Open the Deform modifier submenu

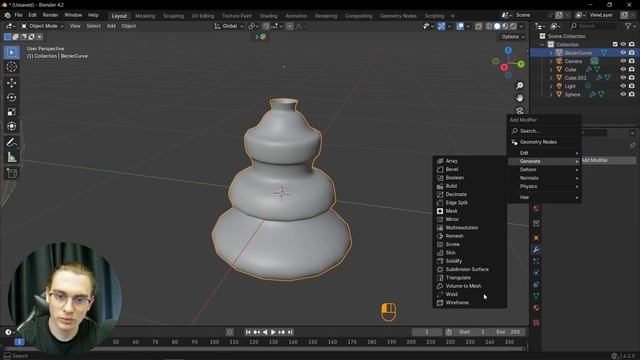coord(544,170)
